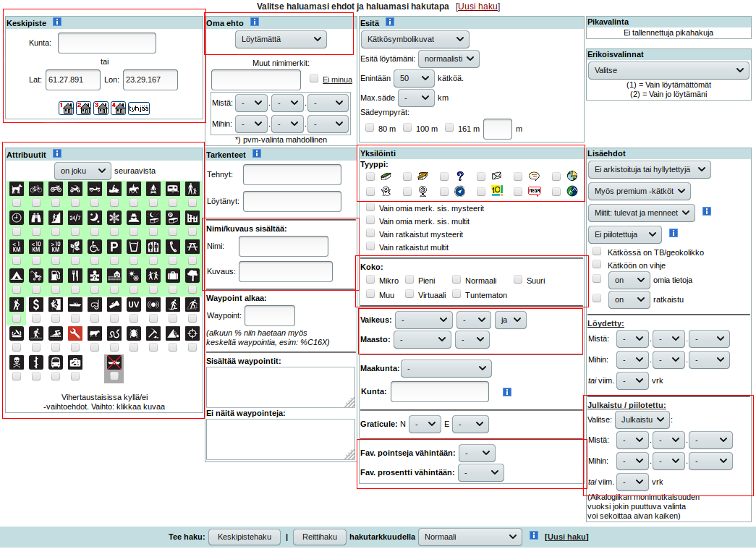Open the Myös premium -kätköt dropdown
This screenshot has height=549, width=756.
pos(640,192)
